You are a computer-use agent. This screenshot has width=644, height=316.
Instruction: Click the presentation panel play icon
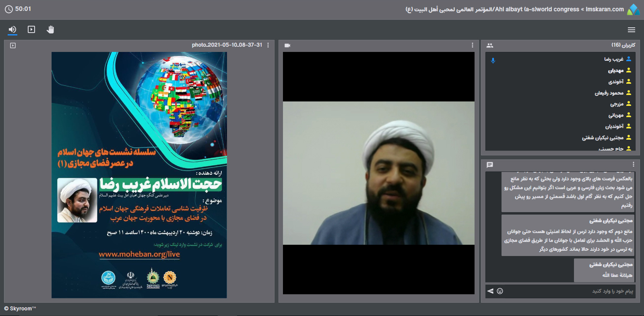(x=13, y=45)
